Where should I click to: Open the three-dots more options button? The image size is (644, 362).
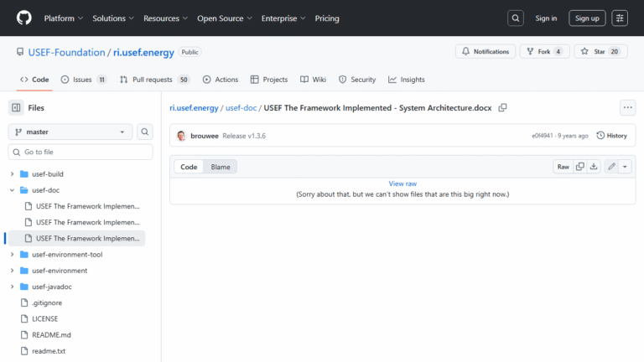point(627,107)
